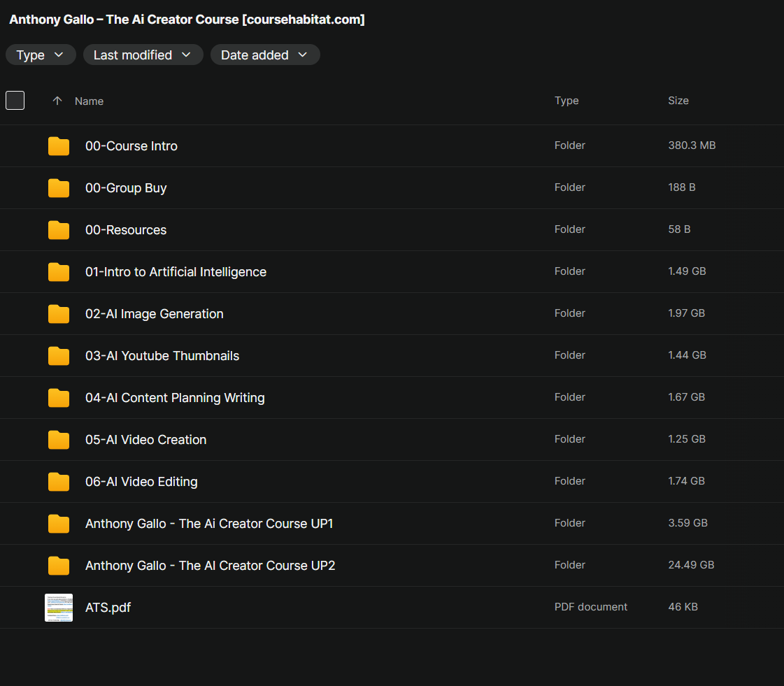Open the Date added filter dropdown
Image resolution: width=784 pixels, height=686 pixels.
point(265,55)
